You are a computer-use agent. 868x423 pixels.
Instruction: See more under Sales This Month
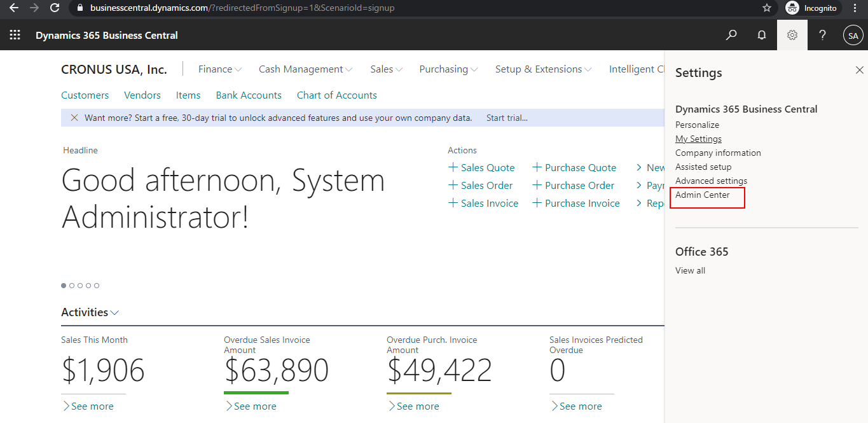[x=88, y=406]
